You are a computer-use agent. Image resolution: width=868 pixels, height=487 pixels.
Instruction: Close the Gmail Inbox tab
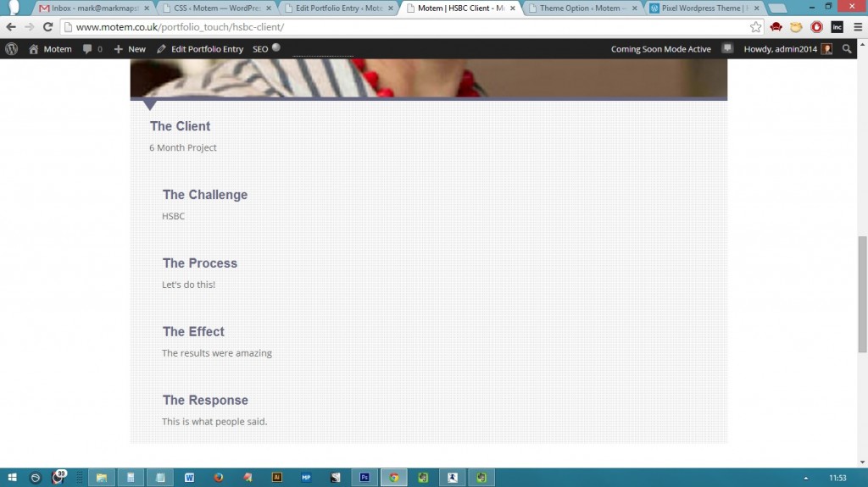coord(147,8)
